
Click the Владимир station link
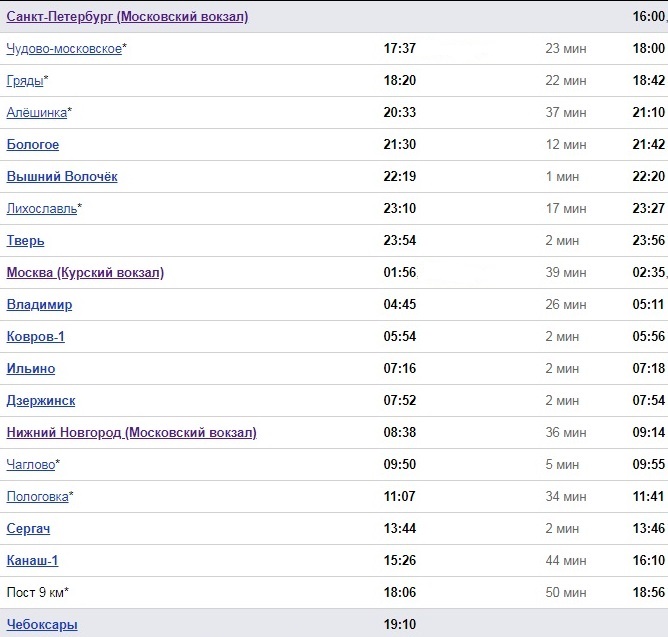click(x=39, y=305)
